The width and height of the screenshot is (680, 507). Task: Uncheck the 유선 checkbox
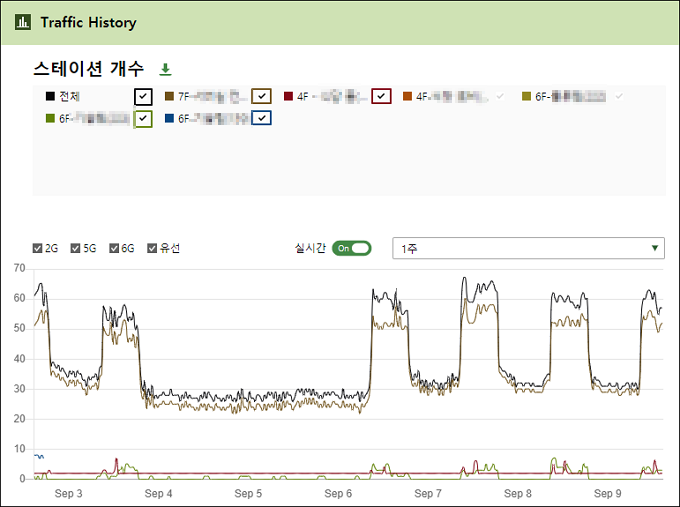click(x=152, y=248)
